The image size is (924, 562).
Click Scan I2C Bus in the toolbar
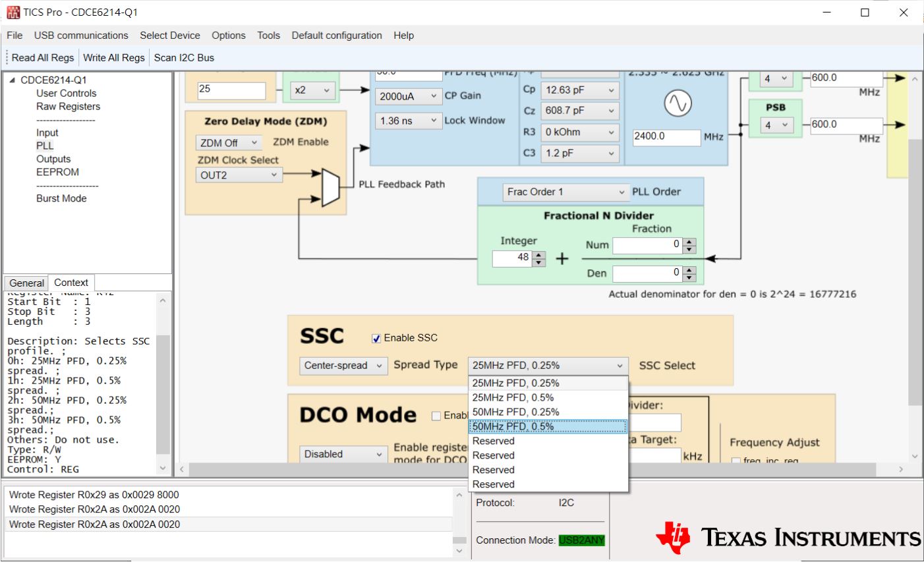pos(184,58)
